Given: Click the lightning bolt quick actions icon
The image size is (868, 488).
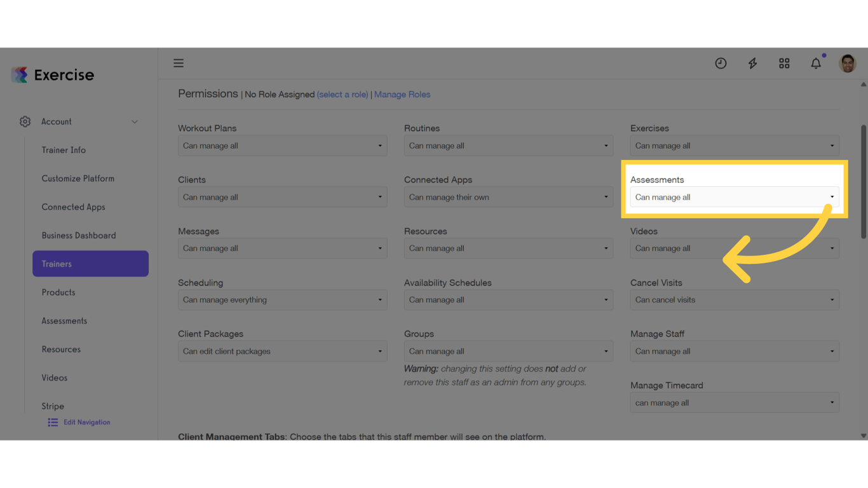Looking at the screenshot, I should 752,63.
